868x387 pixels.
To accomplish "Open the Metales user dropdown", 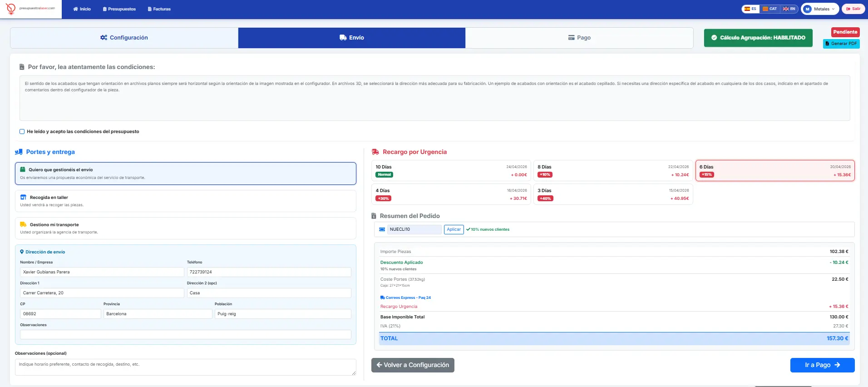I will coord(820,9).
